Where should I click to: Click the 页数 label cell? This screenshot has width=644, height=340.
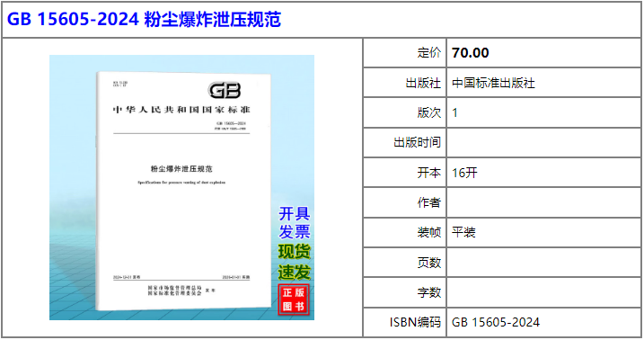pos(404,263)
